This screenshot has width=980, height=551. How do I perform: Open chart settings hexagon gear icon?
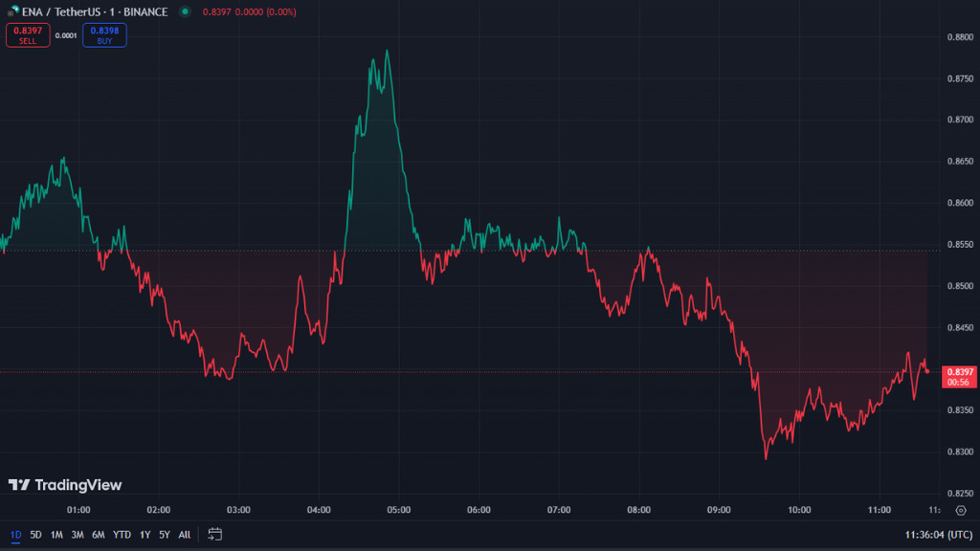click(961, 510)
